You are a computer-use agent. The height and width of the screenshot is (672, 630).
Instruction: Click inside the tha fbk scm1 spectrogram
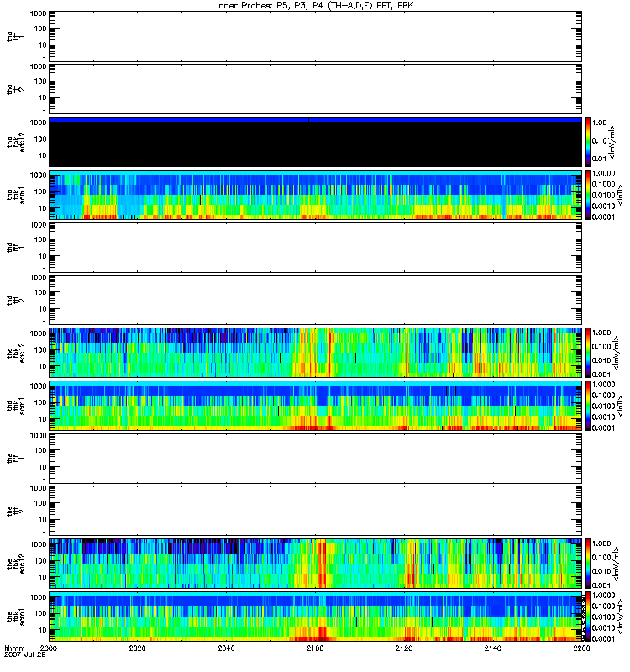(x=315, y=195)
